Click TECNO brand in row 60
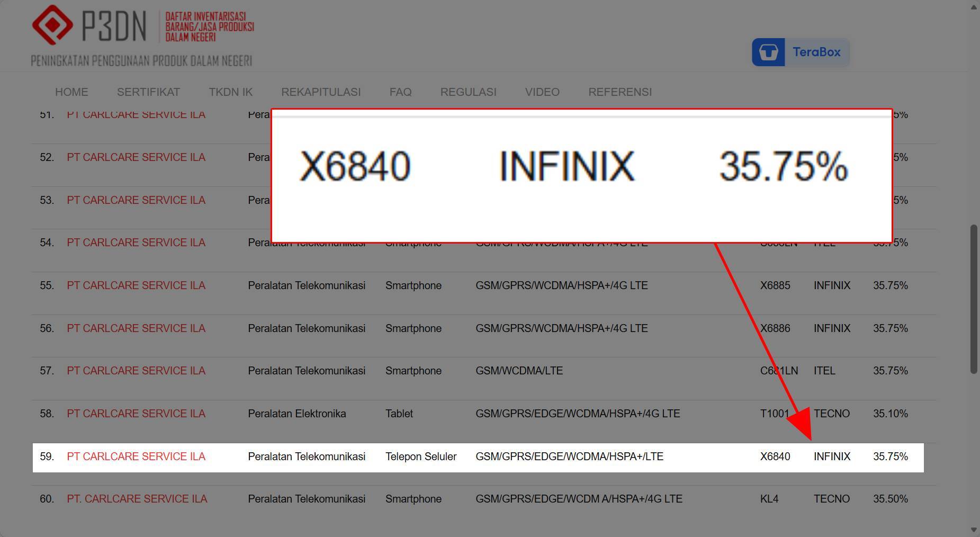 tap(832, 499)
